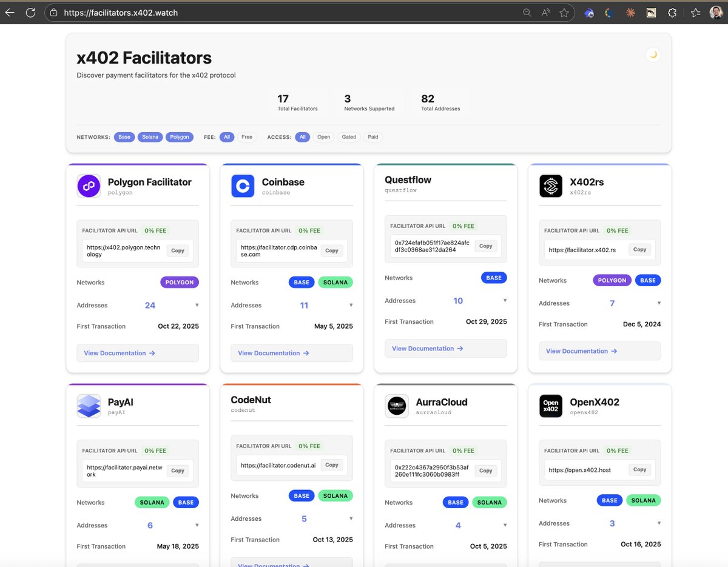Toggle the Solana network filter
The image size is (728, 567).
[x=150, y=137]
